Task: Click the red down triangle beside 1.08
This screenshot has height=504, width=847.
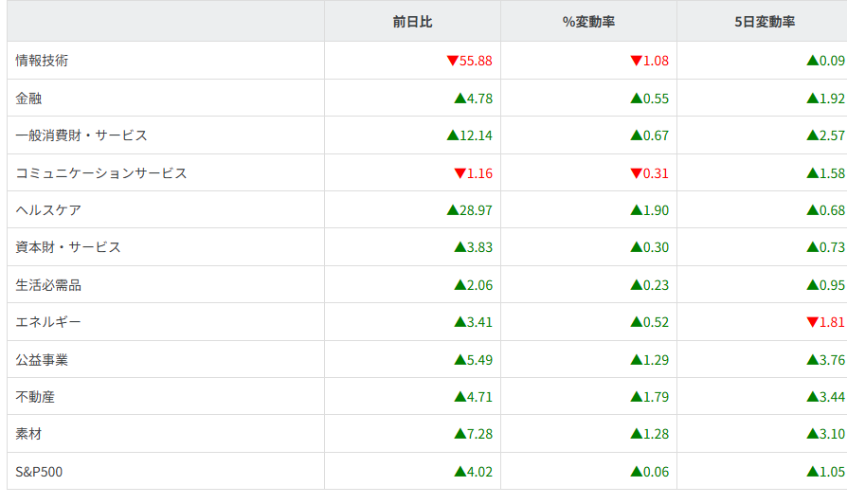Action: click(x=636, y=61)
